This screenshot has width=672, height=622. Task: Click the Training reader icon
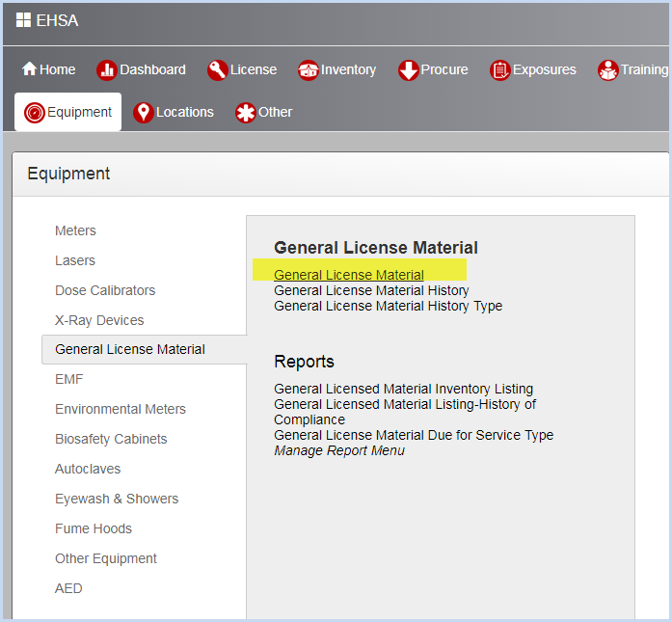click(x=608, y=69)
